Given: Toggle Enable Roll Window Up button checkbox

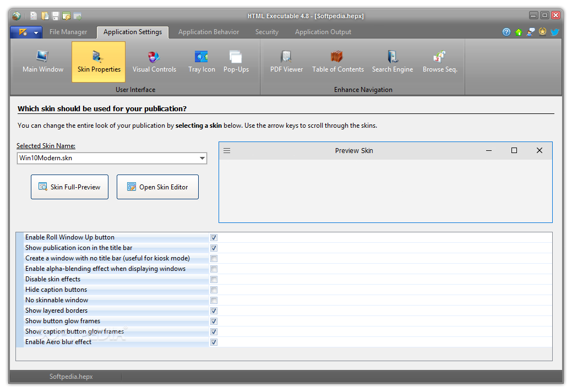Looking at the screenshot, I should coord(214,237).
